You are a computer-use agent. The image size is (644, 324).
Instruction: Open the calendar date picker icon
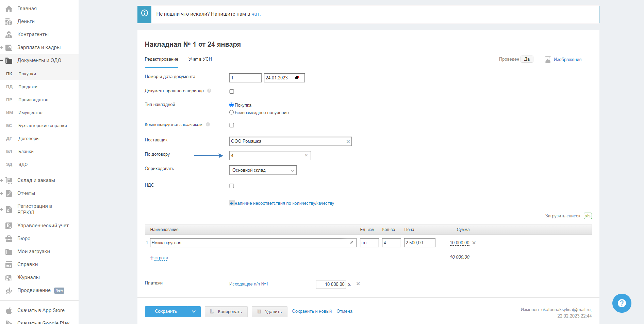[297, 78]
